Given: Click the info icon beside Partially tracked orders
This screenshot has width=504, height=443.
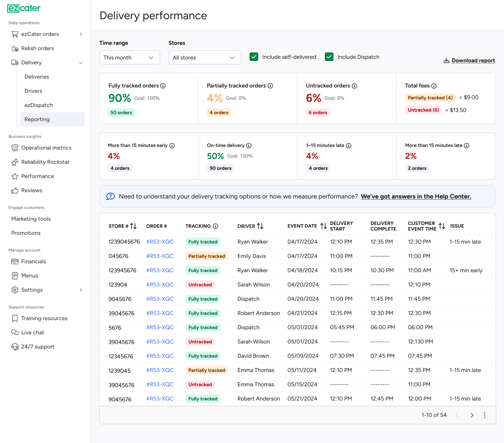Looking at the screenshot, I should pos(270,86).
